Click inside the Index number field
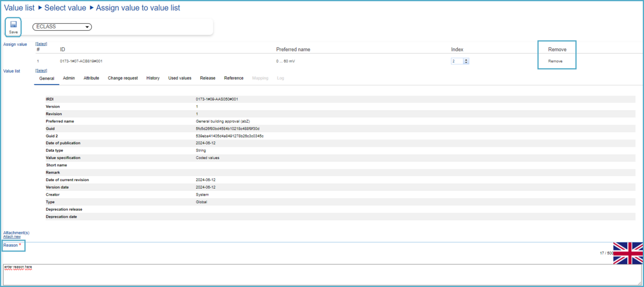644x287 pixels. (457, 61)
